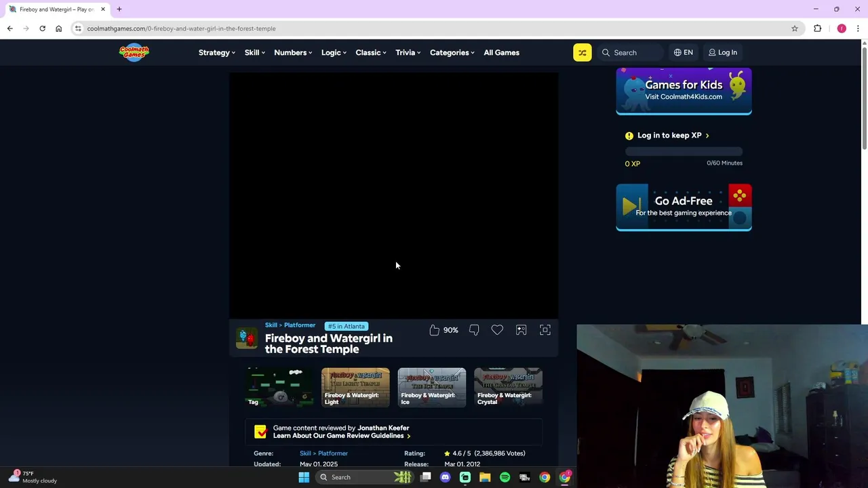868x488 pixels.
Task: Expand the Skill menu
Action: click(x=254, y=52)
